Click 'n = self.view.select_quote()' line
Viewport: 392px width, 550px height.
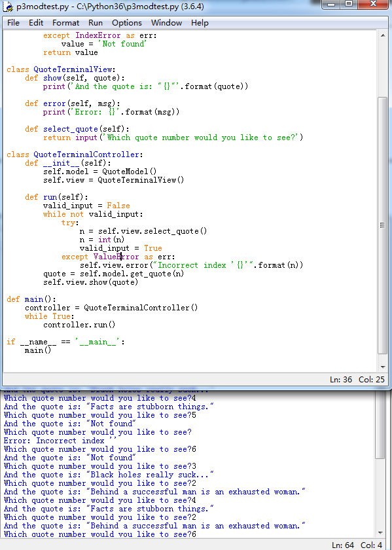tap(143, 231)
